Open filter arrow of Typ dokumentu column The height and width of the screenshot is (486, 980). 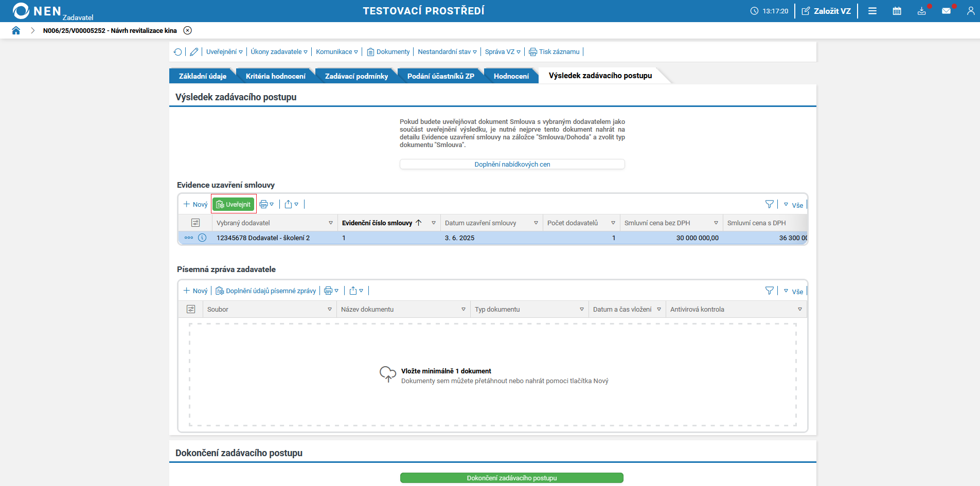tap(582, 309)
